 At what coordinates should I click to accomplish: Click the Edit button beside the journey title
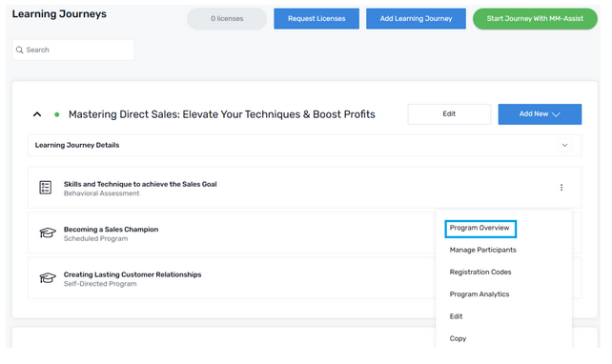tap(449, 114)
